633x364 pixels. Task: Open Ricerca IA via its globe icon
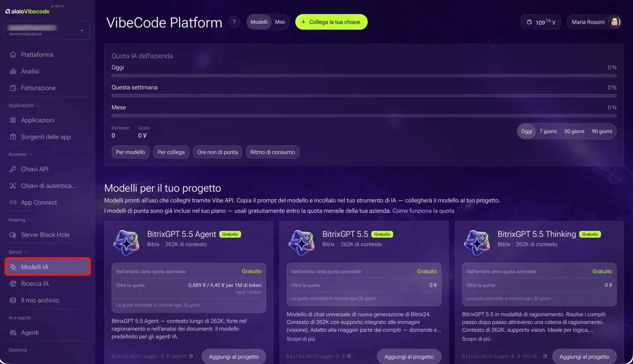point(13,284)
